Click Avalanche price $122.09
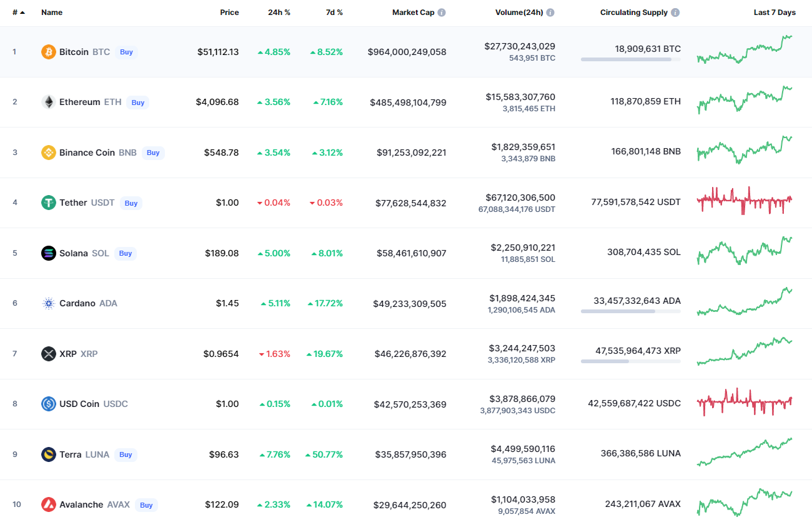812x522 pixels. pyautogui.click(x=222, y=504)
